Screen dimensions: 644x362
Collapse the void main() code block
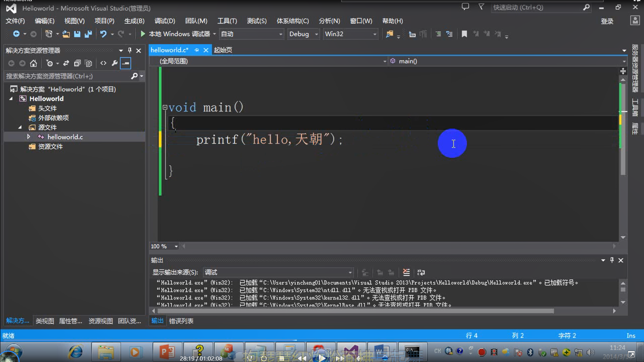click(165, 107)
